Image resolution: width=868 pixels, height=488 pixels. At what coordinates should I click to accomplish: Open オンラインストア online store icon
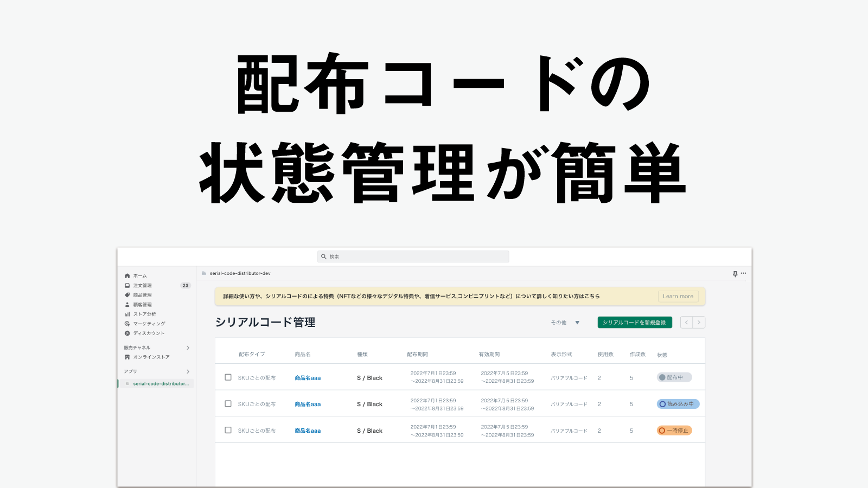[x=126, y=357]
